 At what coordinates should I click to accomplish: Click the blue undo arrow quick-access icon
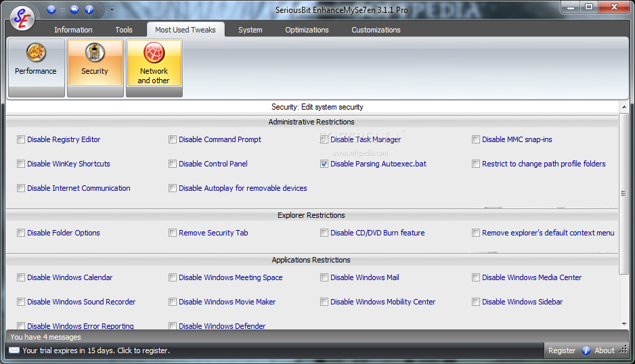[x=74, y=9]
